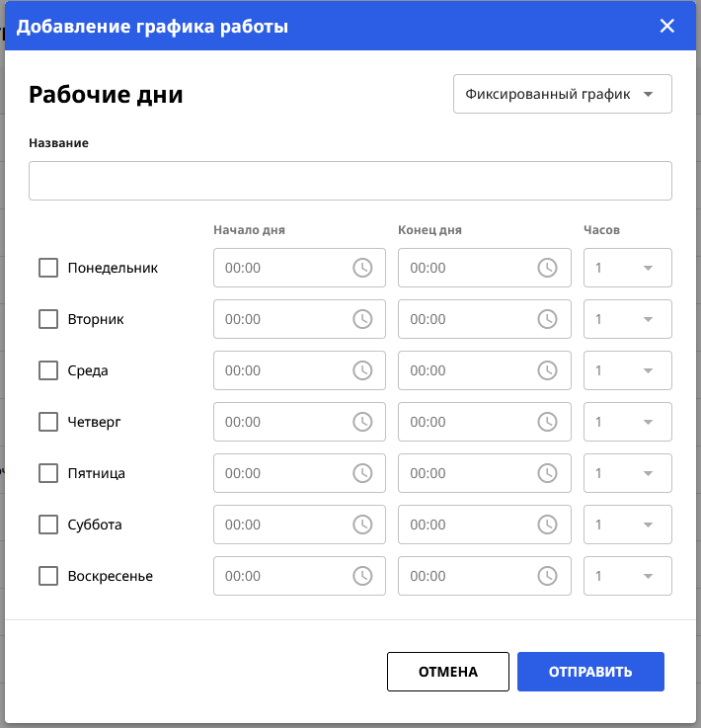Mark Воскресенье as a working day
The width and height of the screenshot is (701, 728).
(x=48, y=576)
